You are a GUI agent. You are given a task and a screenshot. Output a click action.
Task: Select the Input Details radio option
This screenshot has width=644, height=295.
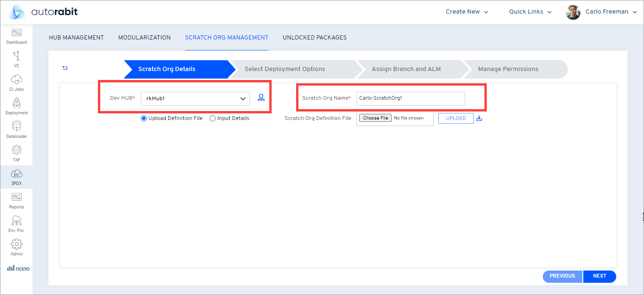pos(213,119)
